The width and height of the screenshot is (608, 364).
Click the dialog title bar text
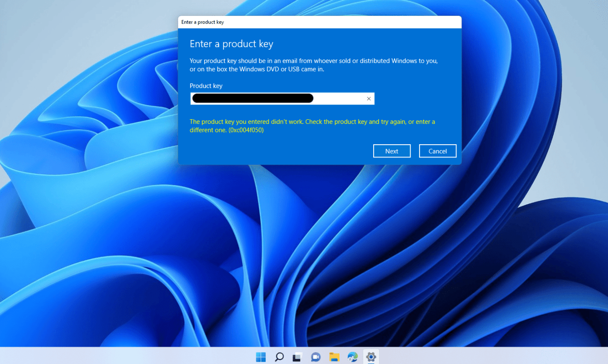coord(203,22)
